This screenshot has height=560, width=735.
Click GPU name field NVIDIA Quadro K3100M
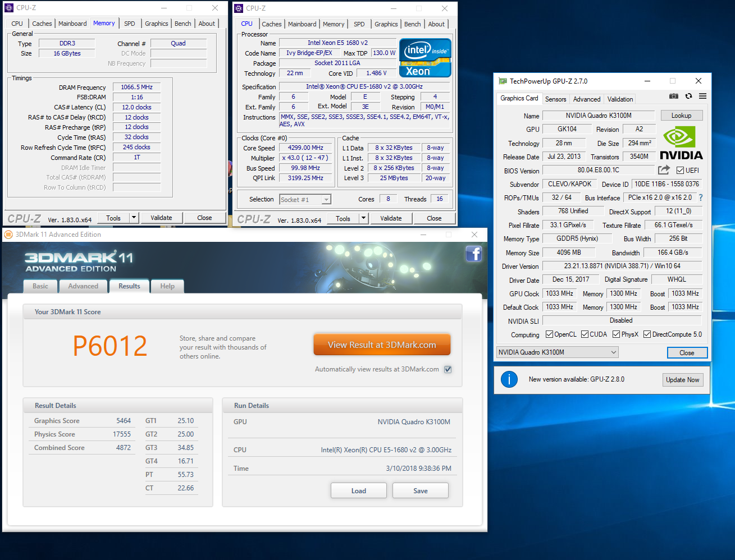click(599, 116)
